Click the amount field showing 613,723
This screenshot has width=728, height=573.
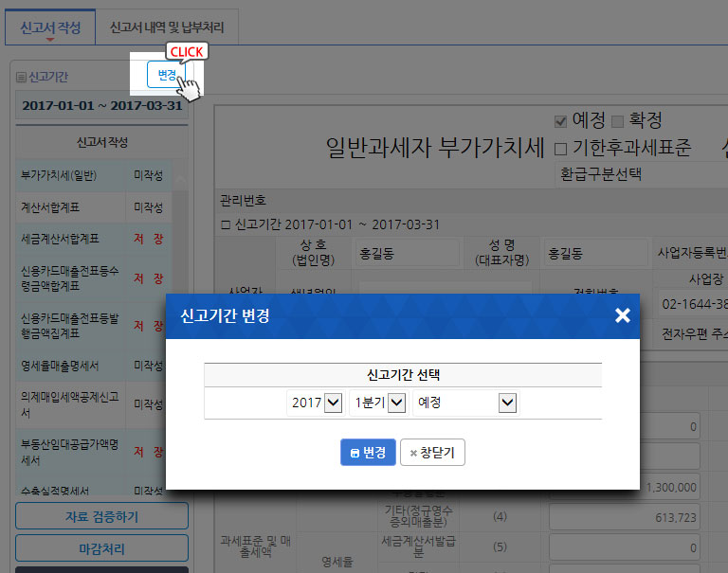point(624,517)
